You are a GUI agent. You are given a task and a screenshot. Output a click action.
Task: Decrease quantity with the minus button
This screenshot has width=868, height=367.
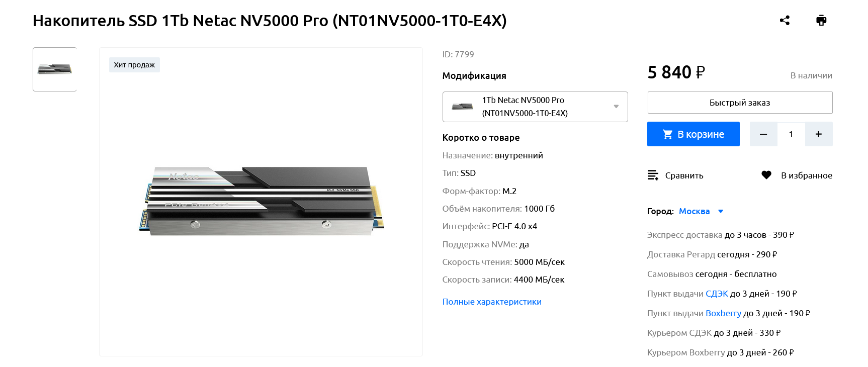pyautogui.click(x=763, y=134)
